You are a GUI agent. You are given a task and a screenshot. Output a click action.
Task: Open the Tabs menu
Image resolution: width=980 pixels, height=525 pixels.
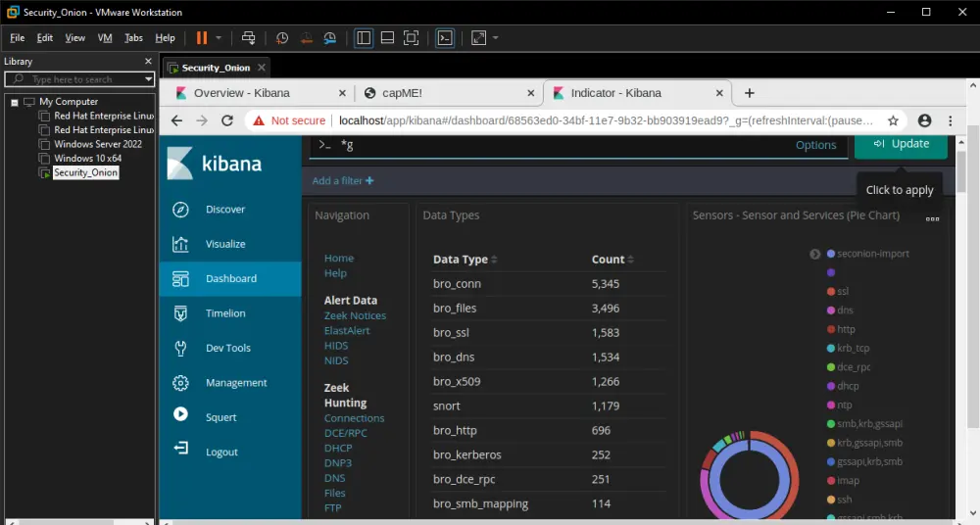(x=133, y=38)
